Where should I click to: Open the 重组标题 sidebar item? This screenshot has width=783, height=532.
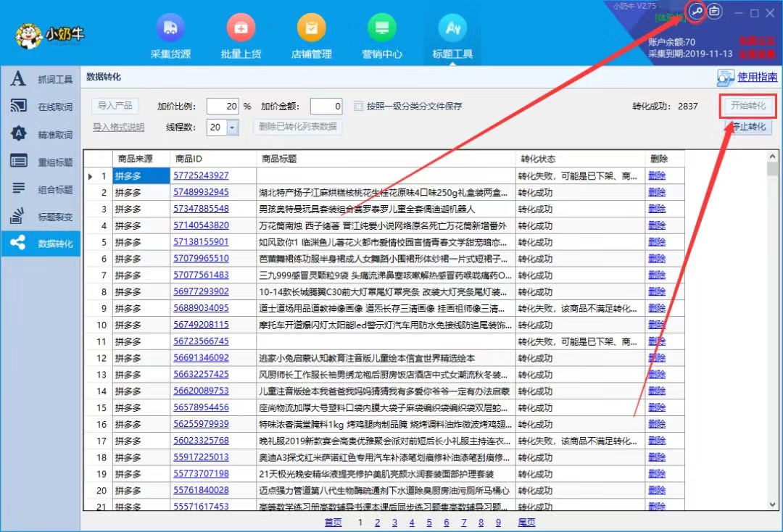coord(41,161)
